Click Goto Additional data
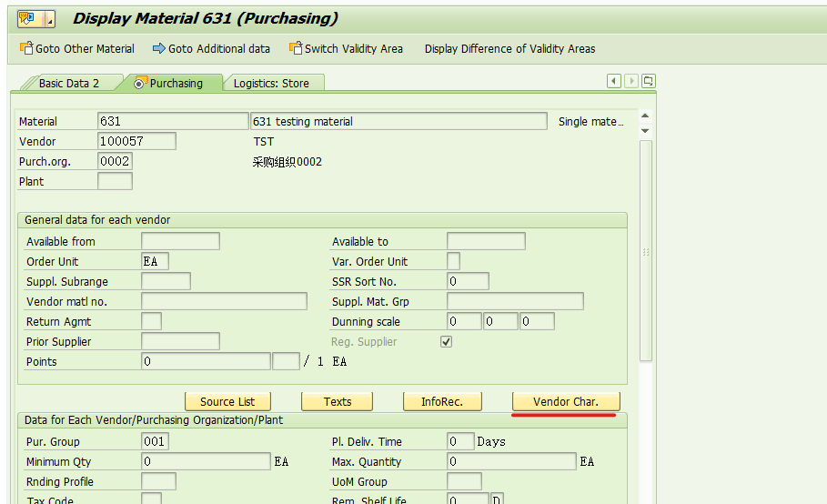The height and width of the screenshot is (504, 827). (211, 48)
